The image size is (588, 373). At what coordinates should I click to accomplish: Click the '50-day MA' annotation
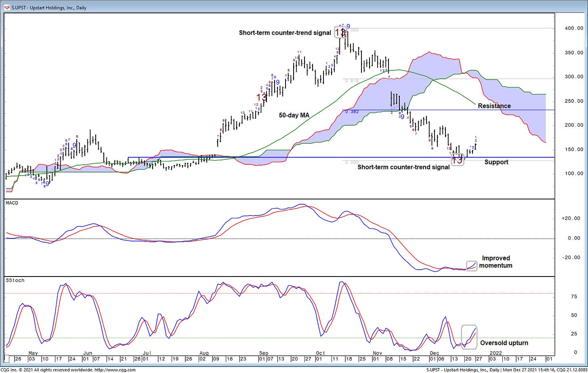point(294,115)
